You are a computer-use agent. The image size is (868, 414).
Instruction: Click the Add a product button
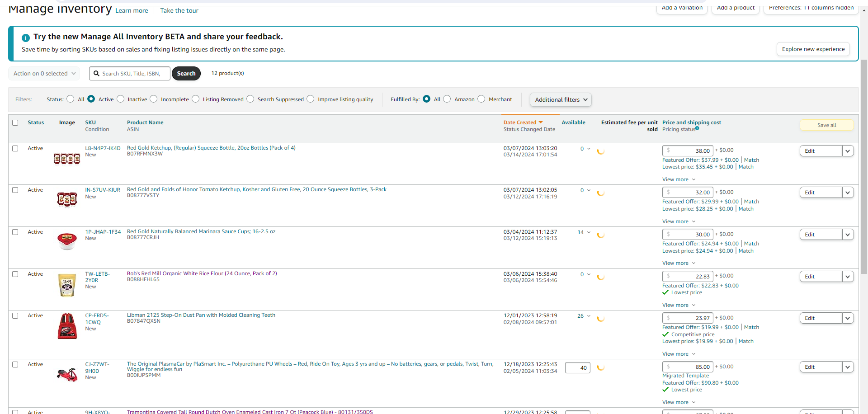tap(736, 8)
